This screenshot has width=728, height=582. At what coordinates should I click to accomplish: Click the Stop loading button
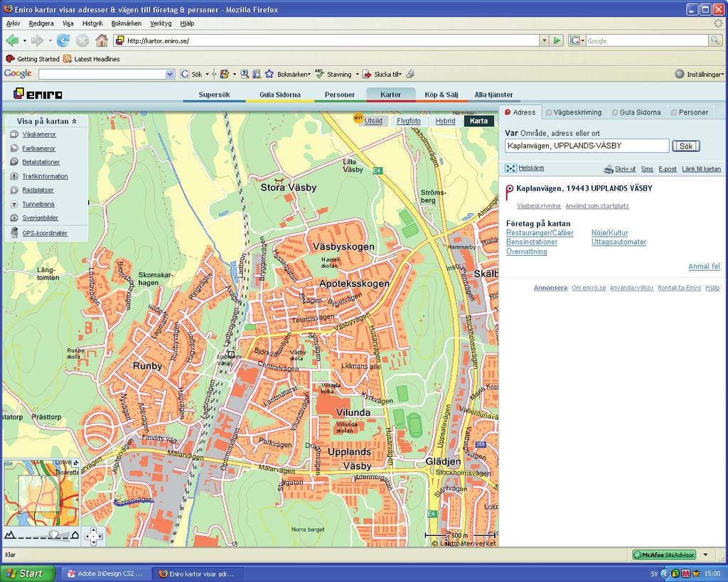point(82,41)
